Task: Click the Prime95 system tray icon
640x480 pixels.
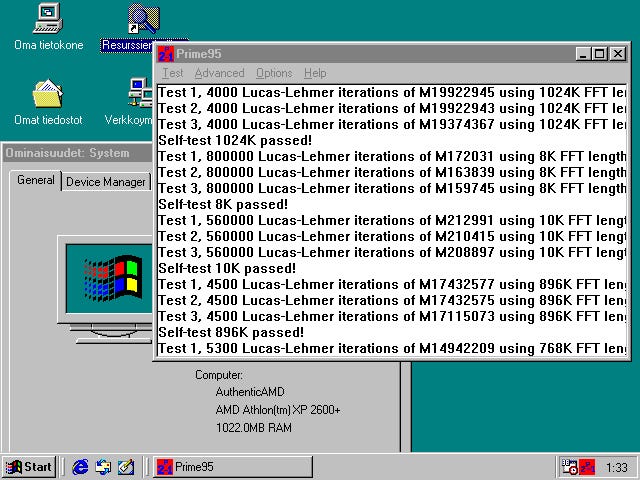Action: pyautogui.click(x=587, y=467)
